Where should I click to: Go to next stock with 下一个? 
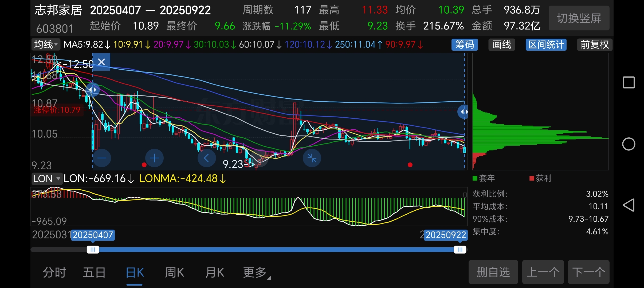[x=589, y=272]
